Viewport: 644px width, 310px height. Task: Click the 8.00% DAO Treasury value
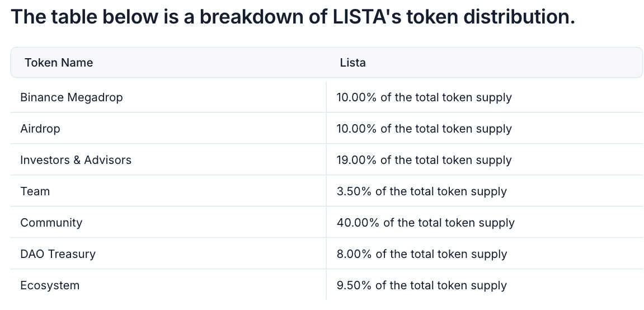pos(421,254)
